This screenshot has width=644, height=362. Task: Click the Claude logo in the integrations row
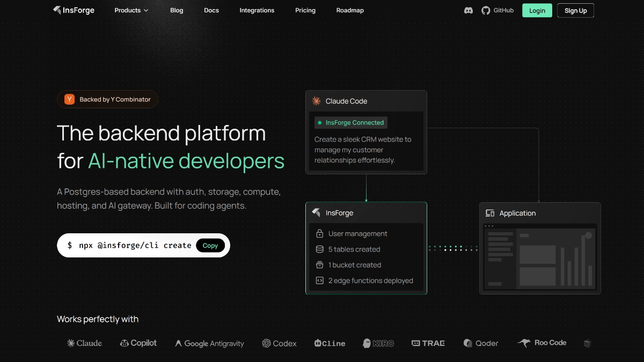click(84, 343)
